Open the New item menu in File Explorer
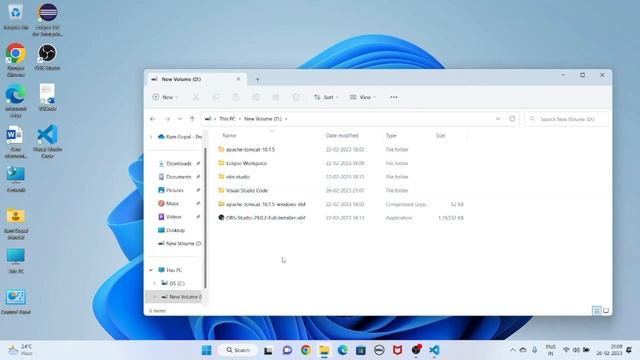640x360 pixels. (165, 97)
